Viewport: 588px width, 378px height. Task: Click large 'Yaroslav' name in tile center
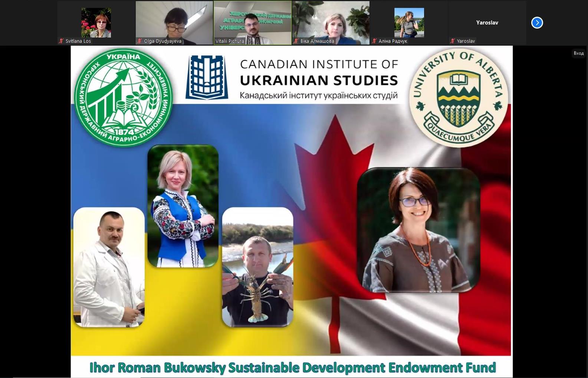(487, 23)
